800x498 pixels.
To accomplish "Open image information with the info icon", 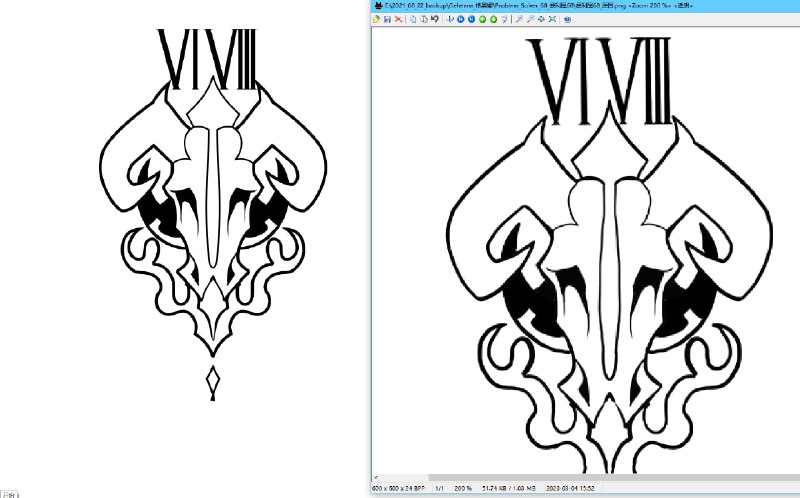I will coord(450,19).
